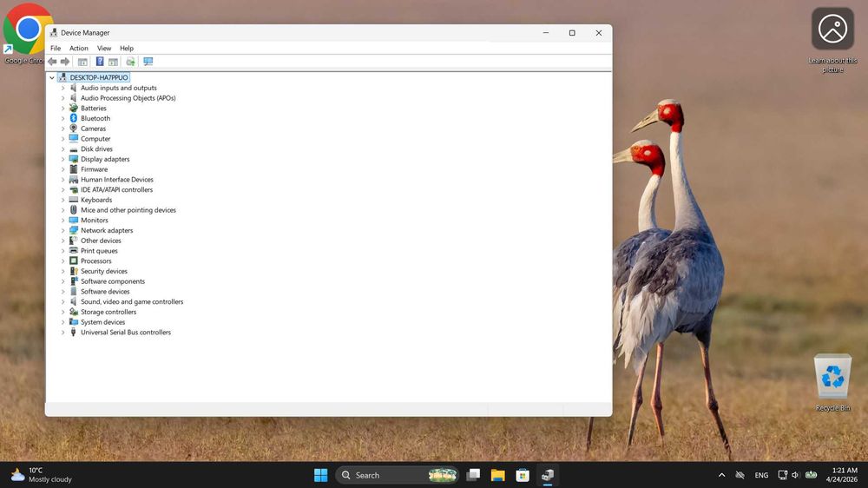Image resolution: width=868 pixels, height=488 pixels.
Task: Open Task View on the taskbar
Action: (x=473, y=475)
